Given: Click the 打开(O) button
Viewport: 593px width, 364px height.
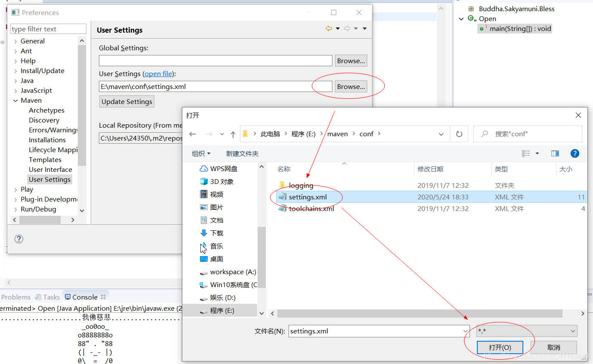Looking at the screenshot, I should (x=500, y=347).
